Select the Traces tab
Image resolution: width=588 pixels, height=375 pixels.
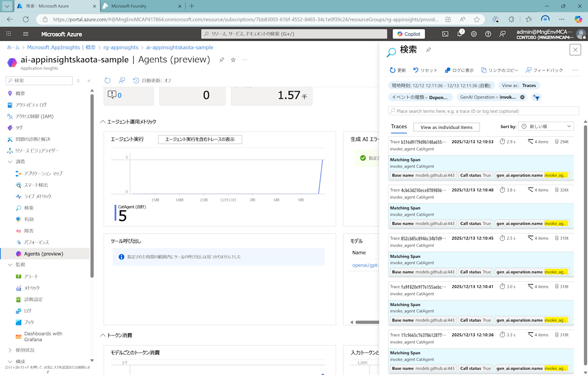[x=399, y=126]
